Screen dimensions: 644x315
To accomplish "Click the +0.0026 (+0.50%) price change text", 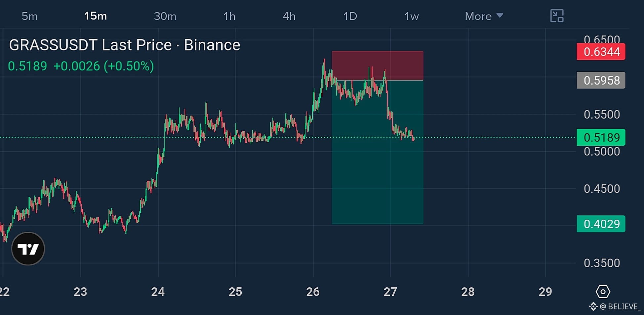I will pyautogui.click(x=103, y=66).
